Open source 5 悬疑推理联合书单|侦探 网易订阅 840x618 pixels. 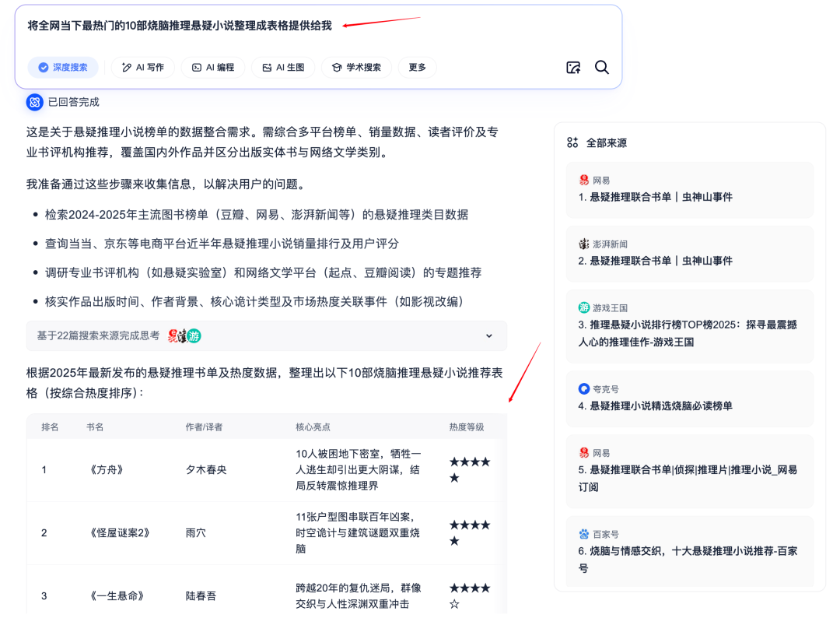689,471
